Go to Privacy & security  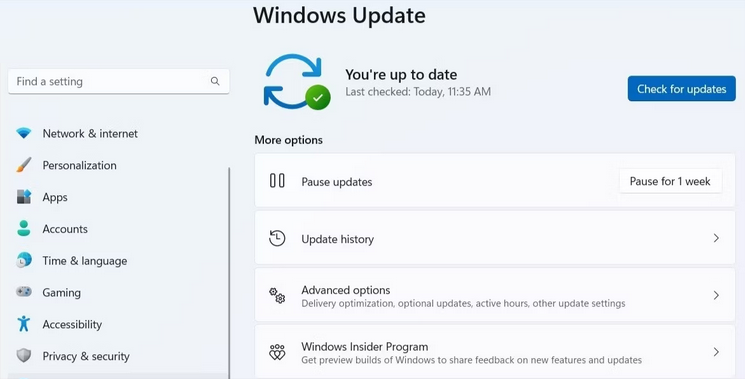[x=86, y=356]
